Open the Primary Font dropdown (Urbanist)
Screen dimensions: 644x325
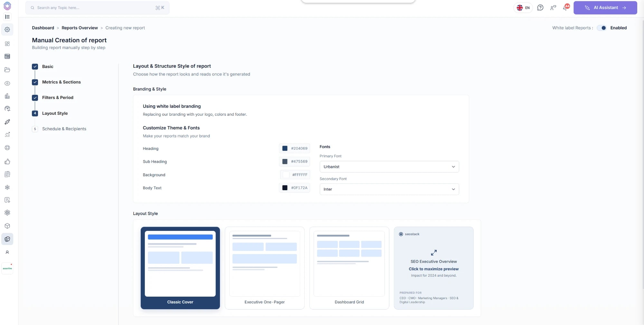(x=389, y=167)
